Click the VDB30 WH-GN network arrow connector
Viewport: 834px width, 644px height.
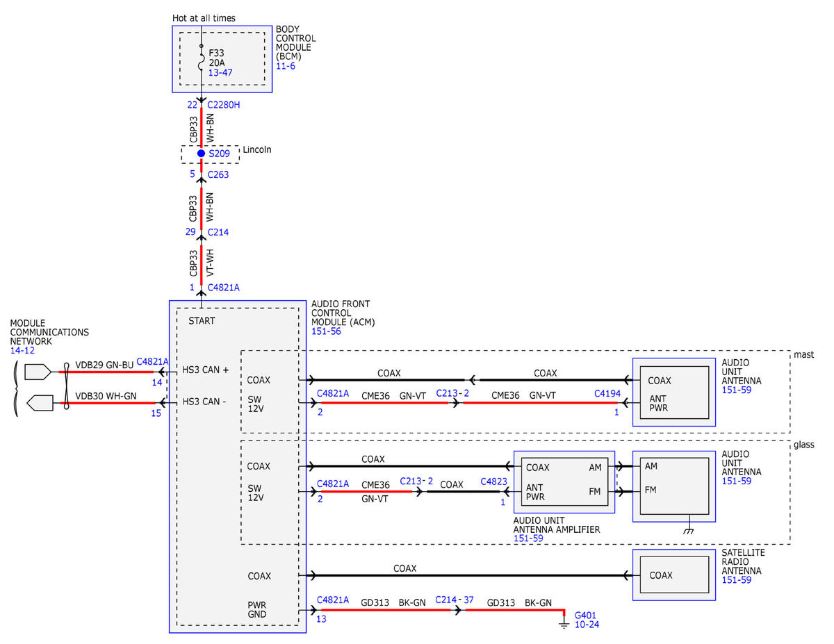pyautogui.click(x=38, y=403)
